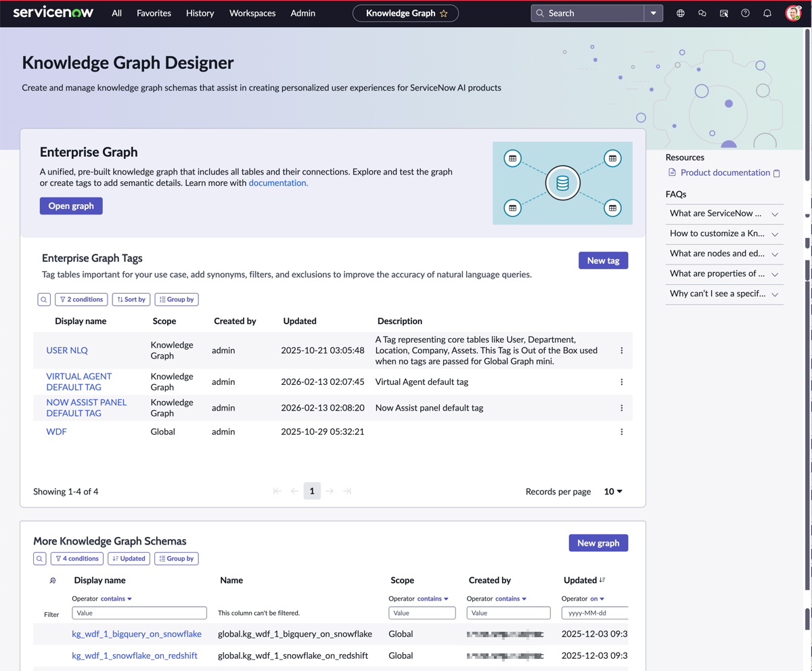Open the All menu
Viewport: 812px width, 671px height.
pos(116,14)
